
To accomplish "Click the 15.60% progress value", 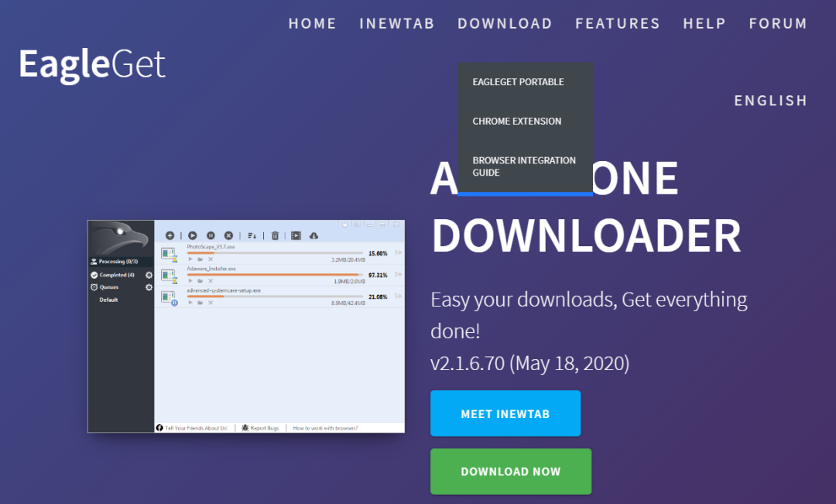I will pos(378,254).
